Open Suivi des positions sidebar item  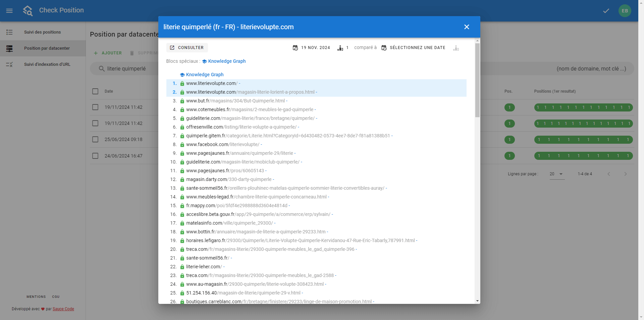coord(43,32)
